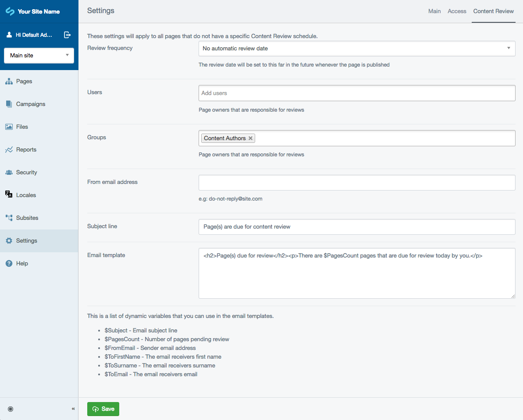This screenshot has width=523, height=420.
Task: Save the Content Review settings
Action: click(x=103, y=409)
